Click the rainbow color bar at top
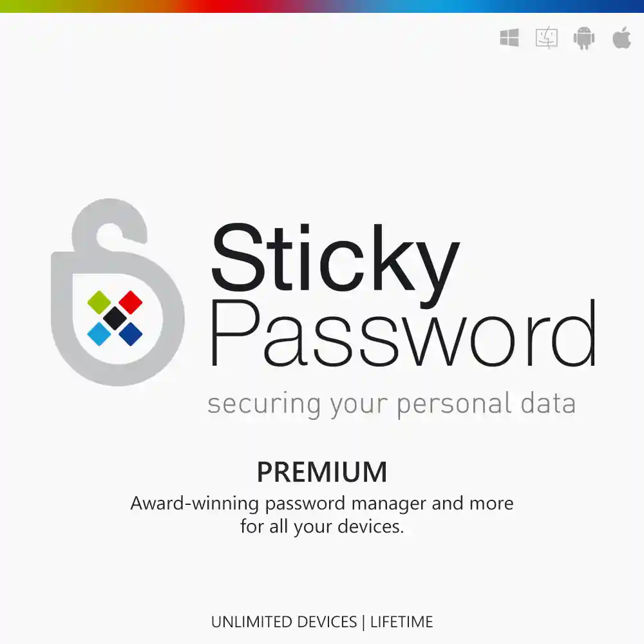 [x=322, y=6]
